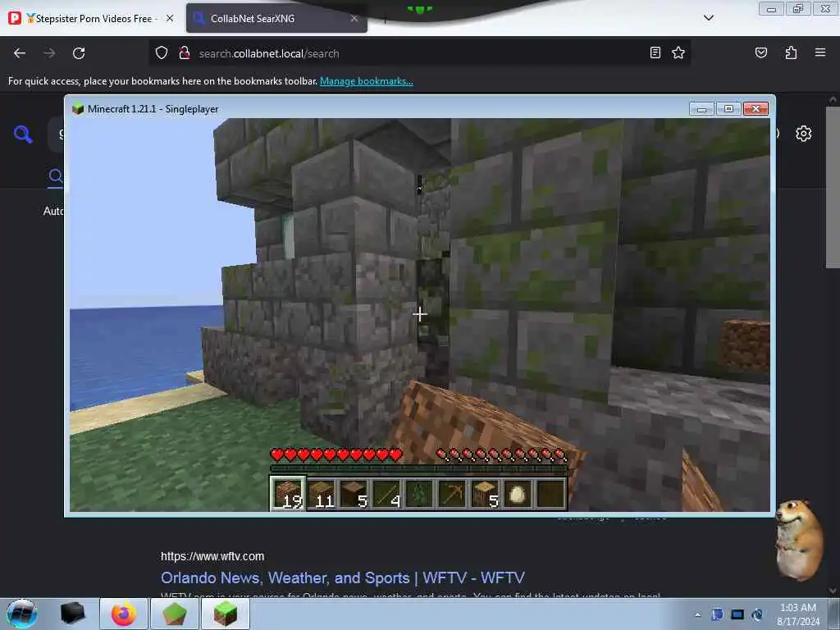
Task: Open the Minecraft launcher taskbar button
Action: (175, 614)
